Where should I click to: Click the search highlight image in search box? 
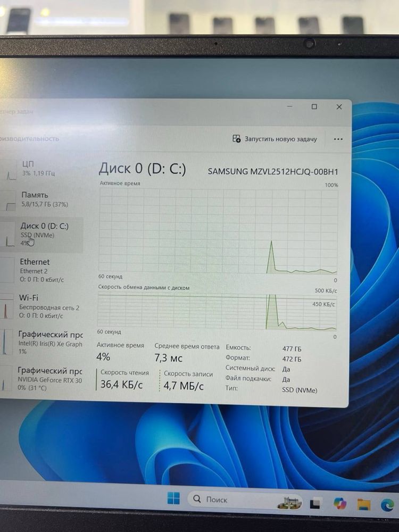pos(289,502)
